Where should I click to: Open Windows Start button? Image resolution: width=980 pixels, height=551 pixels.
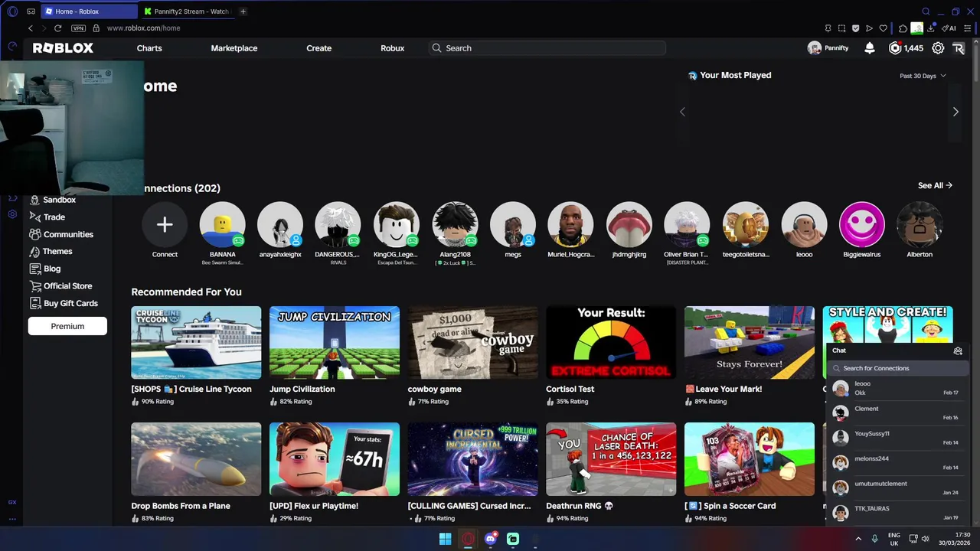[445, 539]
